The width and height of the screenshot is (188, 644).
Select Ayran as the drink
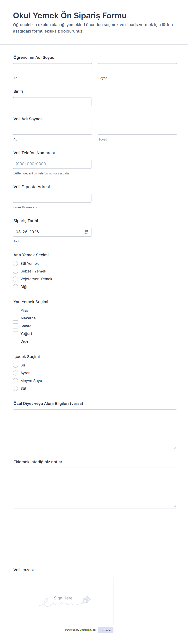pos(16,373)
